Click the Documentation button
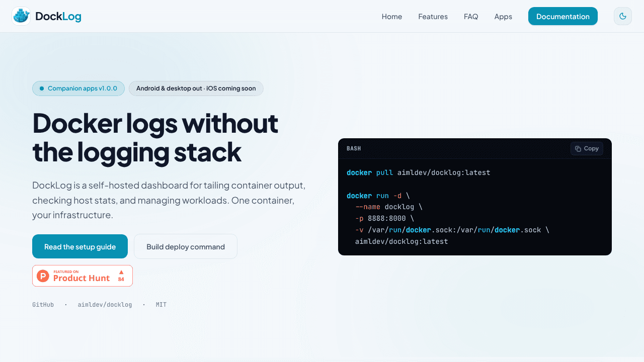The height and width of the screenshot is (362, 644). pos(563,16)
